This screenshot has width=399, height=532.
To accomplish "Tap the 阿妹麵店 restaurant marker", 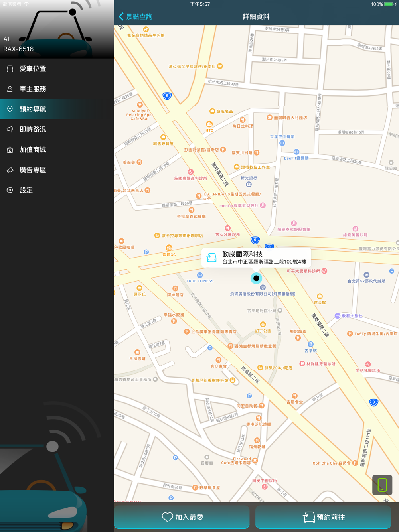I will (x=175, y=288).
